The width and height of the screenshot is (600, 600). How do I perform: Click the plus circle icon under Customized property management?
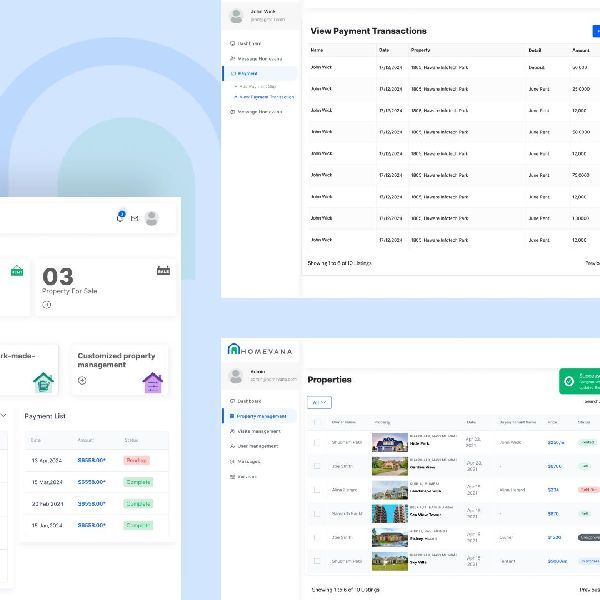point(82,380)
